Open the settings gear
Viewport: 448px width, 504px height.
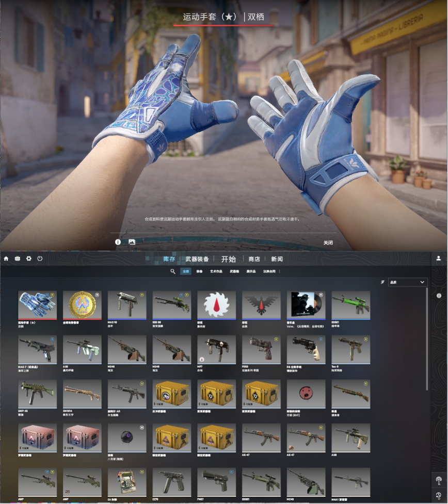tap(28, 258)
